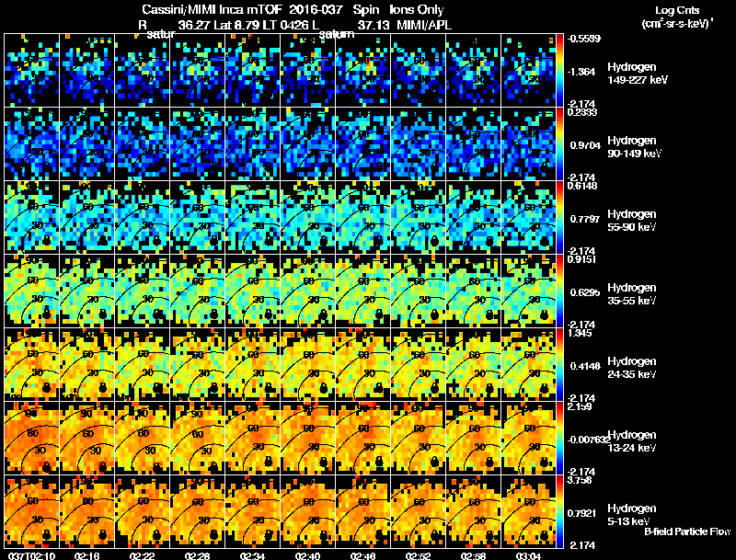Click the 1.345 color scale value

coord(580,333)
